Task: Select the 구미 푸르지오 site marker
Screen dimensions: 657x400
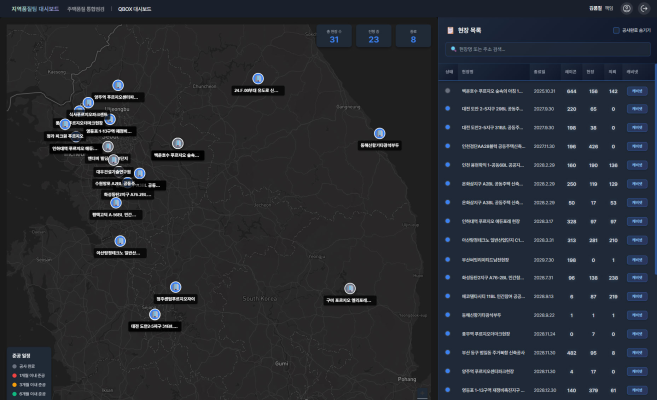Action: point(348,287)
